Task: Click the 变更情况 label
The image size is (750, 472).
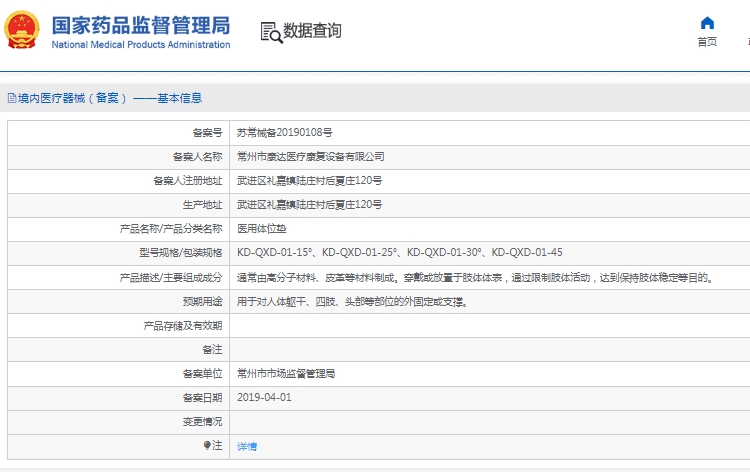Action: pyautogui.click(x=203, y=421)
